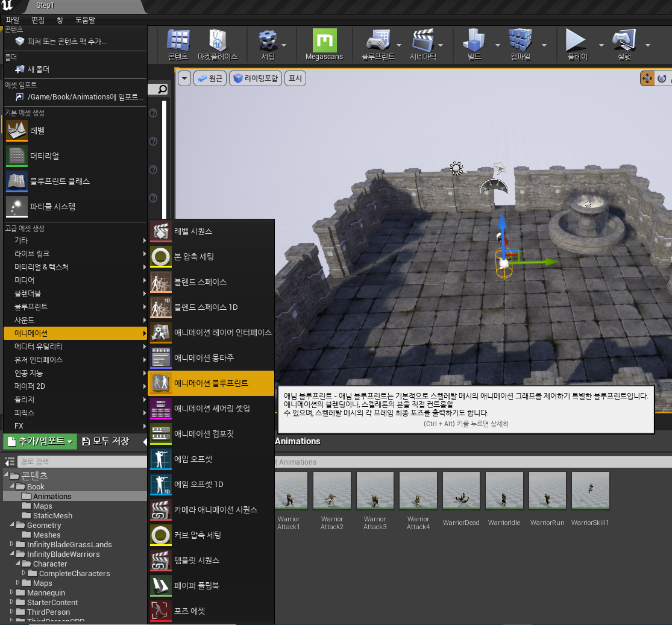Open the 표시 show flags dropdown
This screenshot has width=672, height=625.
[295, 78]
